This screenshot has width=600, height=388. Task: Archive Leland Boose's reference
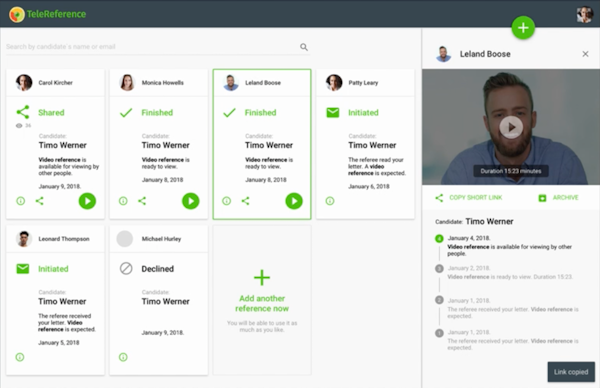click(x=559, y=197)
